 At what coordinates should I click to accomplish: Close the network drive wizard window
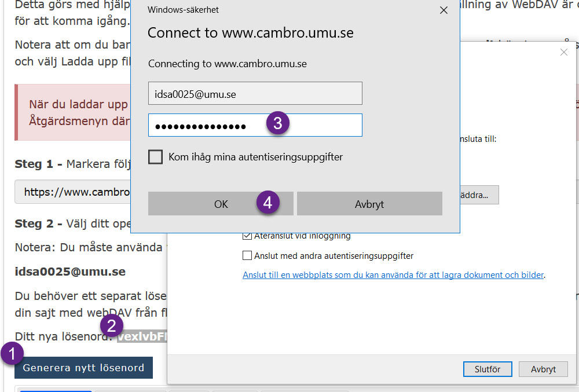pyautogui.click(x=564, y=52)
